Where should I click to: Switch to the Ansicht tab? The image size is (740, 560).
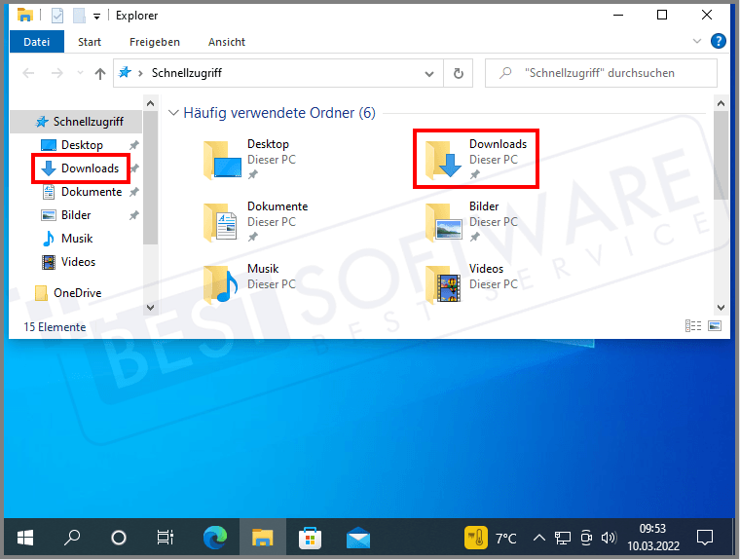(x=226, y=42)
